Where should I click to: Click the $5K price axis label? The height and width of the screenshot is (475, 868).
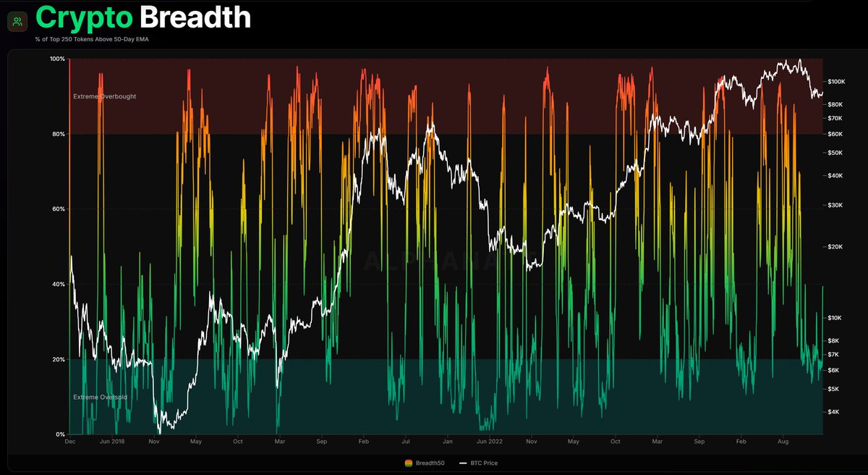[834, 389]
